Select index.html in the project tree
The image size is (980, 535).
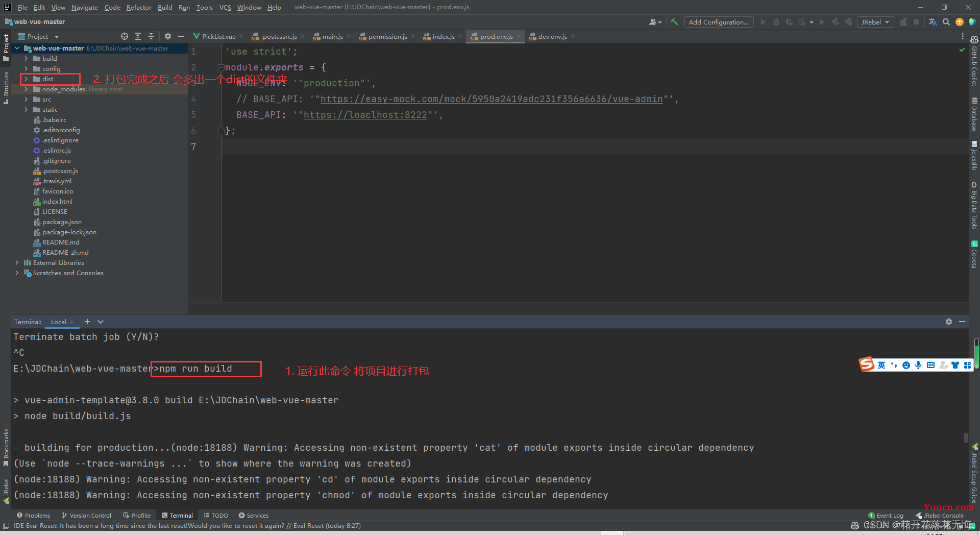pos(57,202)
